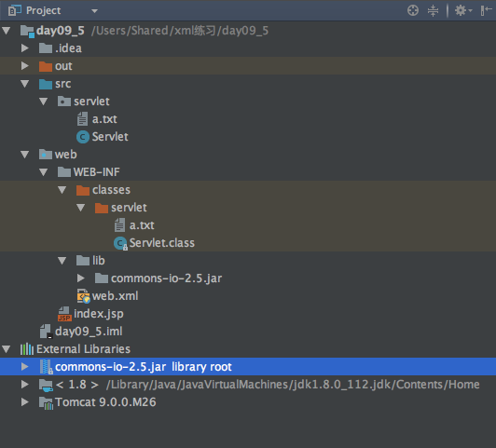This screenshot has width=496, height=448.
Task: Open the gear settings menu icon
Action: coord(463,10)
